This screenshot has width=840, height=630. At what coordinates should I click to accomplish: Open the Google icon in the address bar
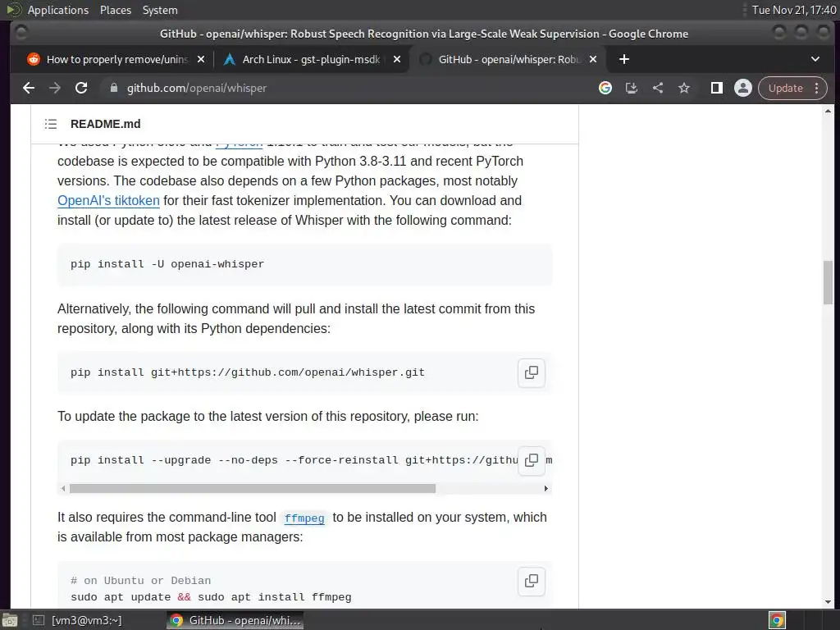pos(605,88)
